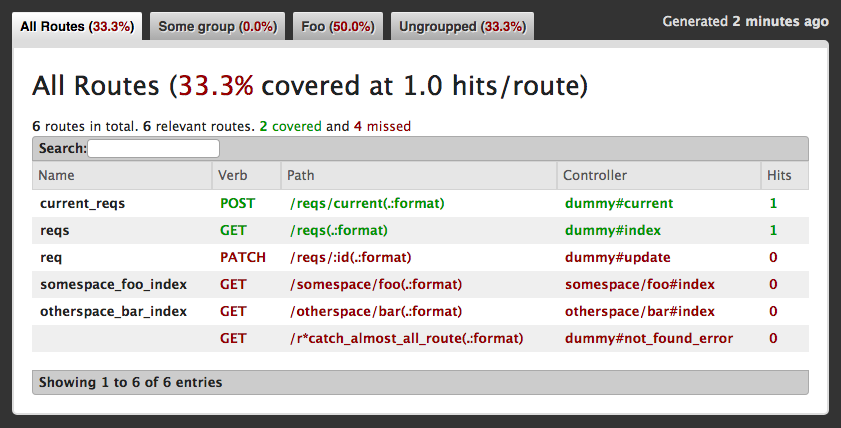Click the PATCH verb in req row

(x=243, y=257)
